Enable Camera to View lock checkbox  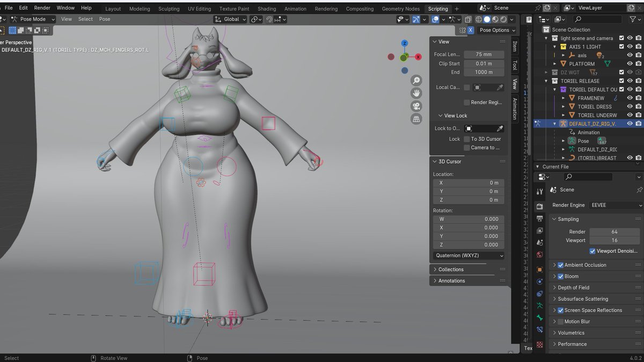tap(467, 147)
